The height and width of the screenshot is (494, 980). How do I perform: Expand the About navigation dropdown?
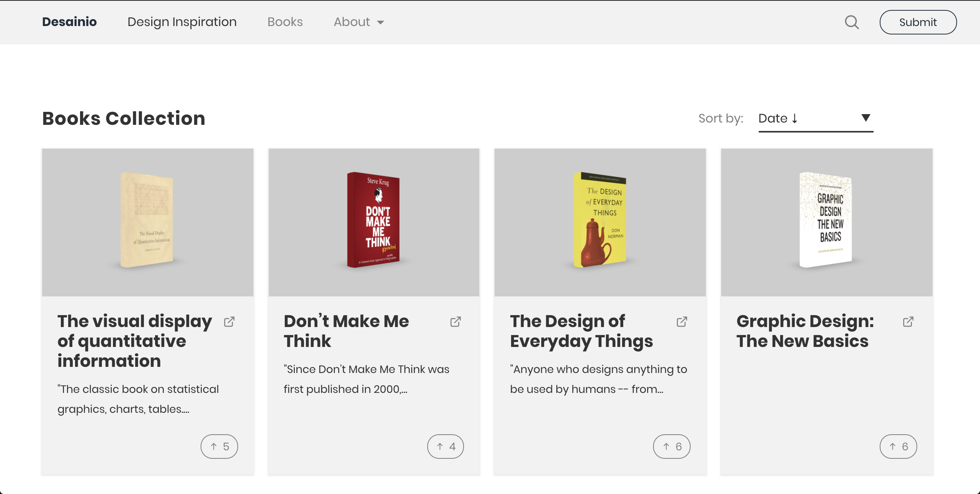click(x=358, y=22)
